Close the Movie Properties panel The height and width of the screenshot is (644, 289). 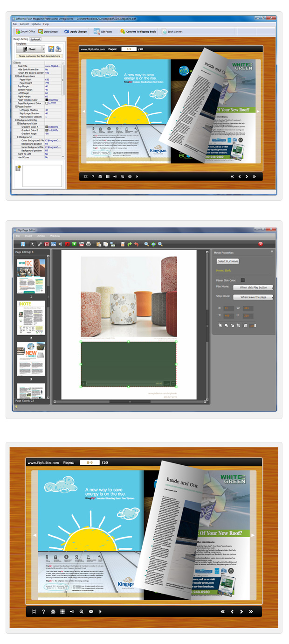point(272,252)
